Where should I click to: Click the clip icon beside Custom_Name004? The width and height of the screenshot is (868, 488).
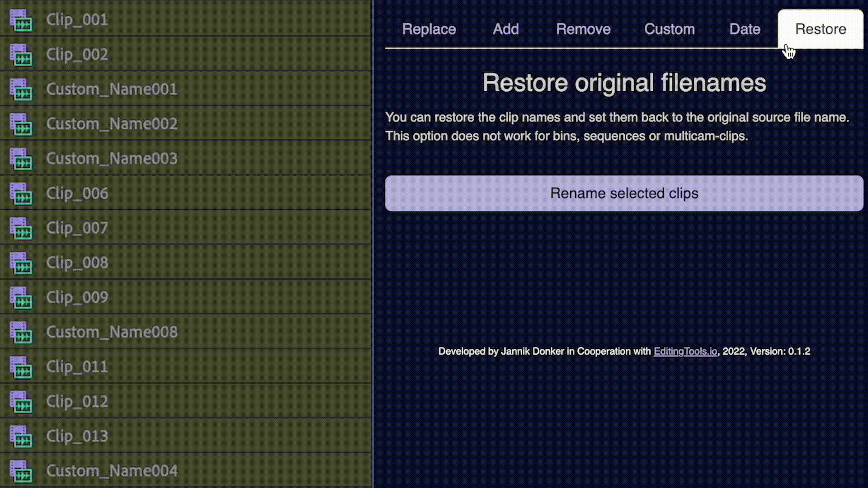coord(21,471)
